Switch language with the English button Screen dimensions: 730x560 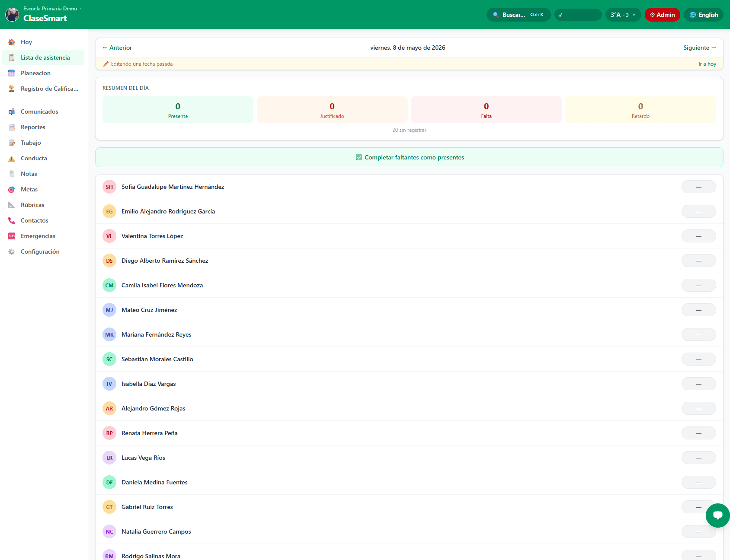(x=704, y=15)
